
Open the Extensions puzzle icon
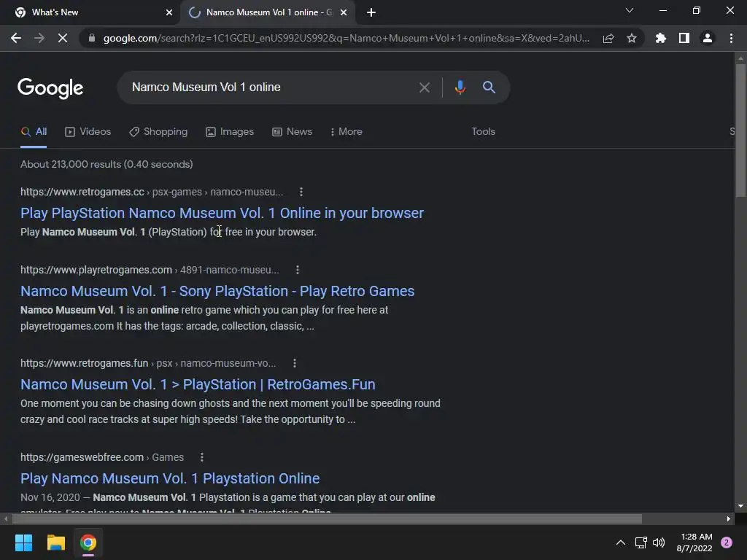(660, 38)
